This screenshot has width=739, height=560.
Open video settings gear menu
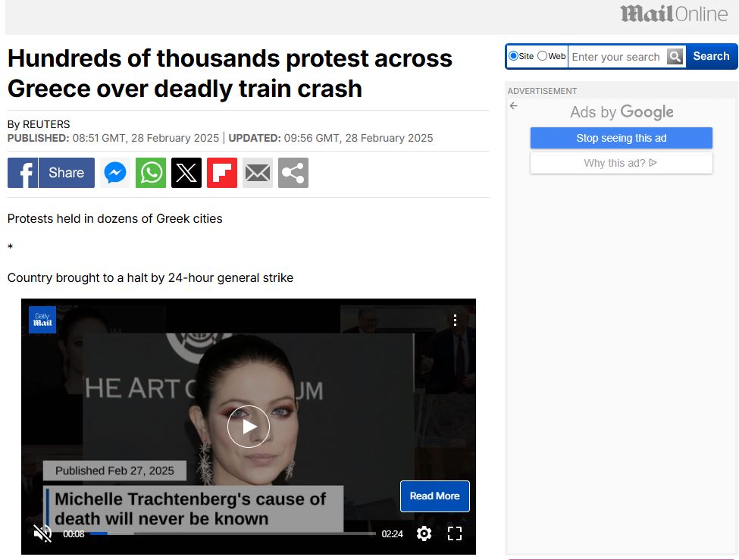click(424, 533)
